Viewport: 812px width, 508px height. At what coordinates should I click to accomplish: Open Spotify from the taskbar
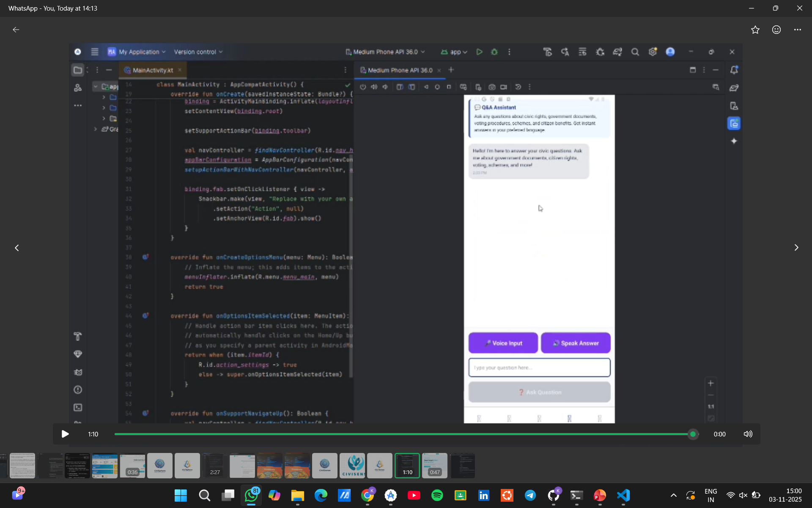point(437,495)
